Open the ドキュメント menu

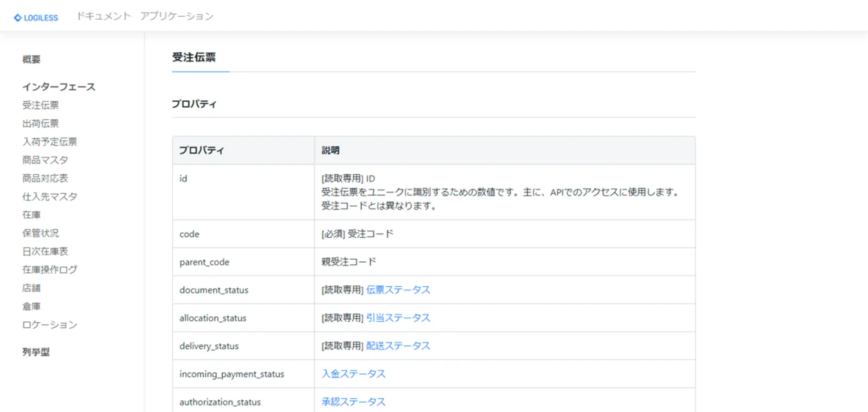click(x=104, y=16)
